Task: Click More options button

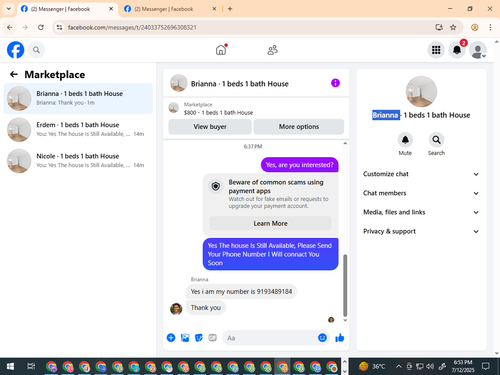Action: (x=299, y=127)
